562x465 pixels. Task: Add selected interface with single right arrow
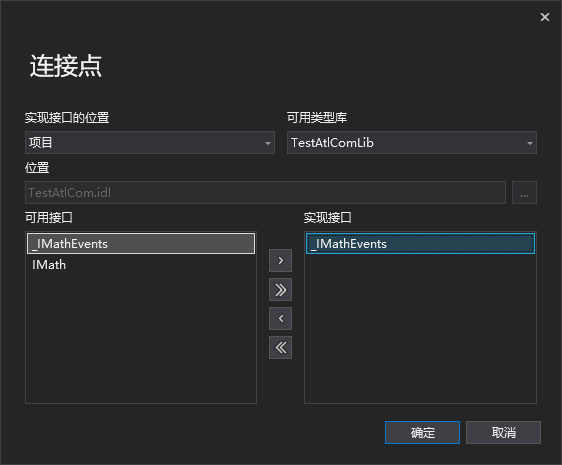pos(280,261)
